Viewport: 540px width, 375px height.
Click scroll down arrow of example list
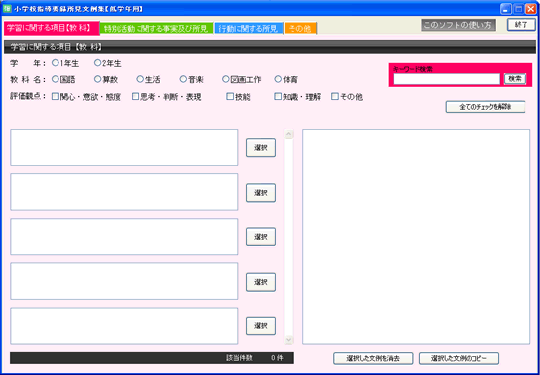[x=289, y=340]
